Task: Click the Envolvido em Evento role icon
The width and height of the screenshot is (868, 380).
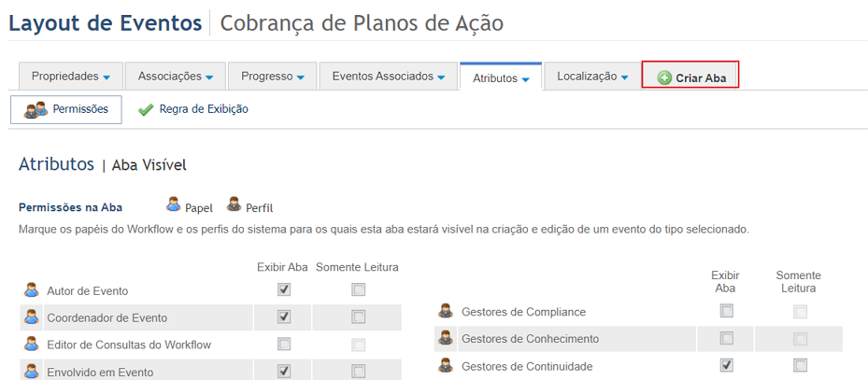Action: coord(32,372)
